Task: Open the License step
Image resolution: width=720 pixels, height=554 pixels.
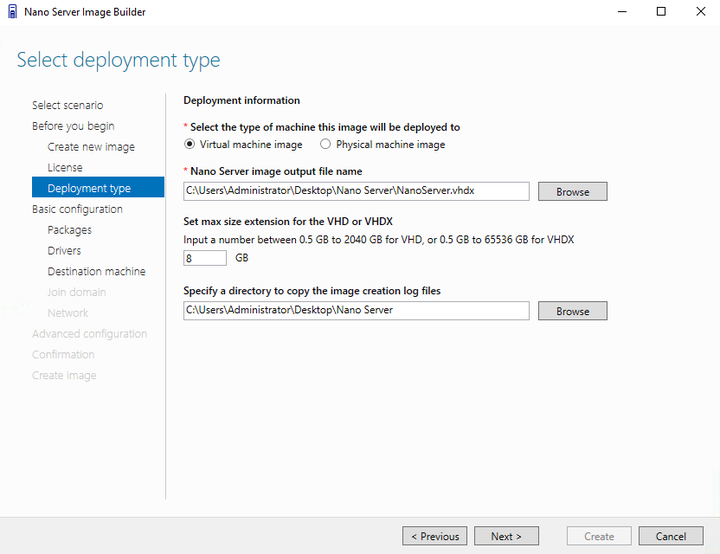Action: (x=65, y=168)
